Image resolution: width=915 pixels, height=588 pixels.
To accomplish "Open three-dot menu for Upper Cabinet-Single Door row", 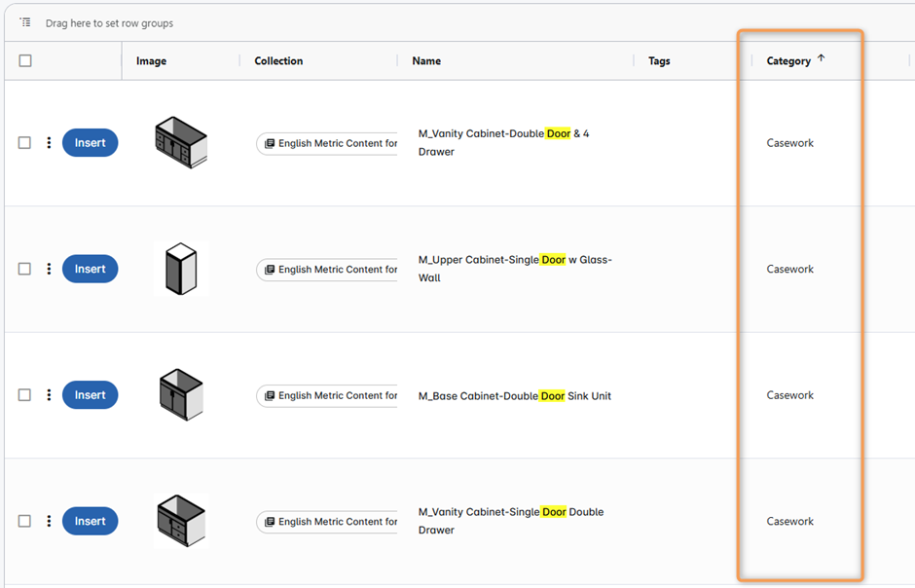I will point(49,270).
